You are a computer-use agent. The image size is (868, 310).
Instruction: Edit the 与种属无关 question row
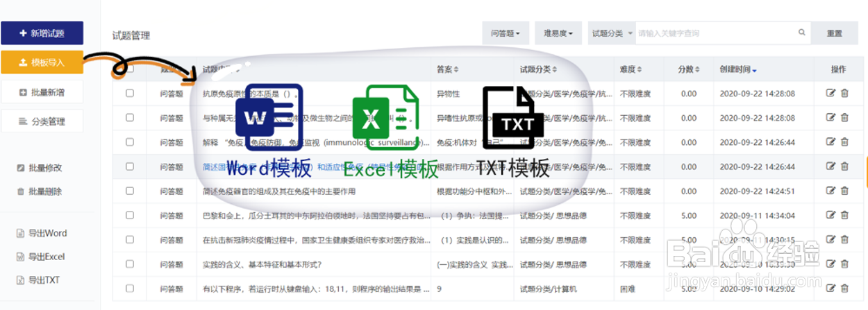[x=831, y=118]
